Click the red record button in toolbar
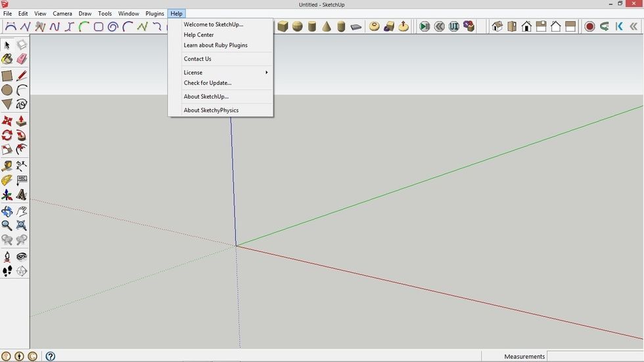 coord(589,27)
